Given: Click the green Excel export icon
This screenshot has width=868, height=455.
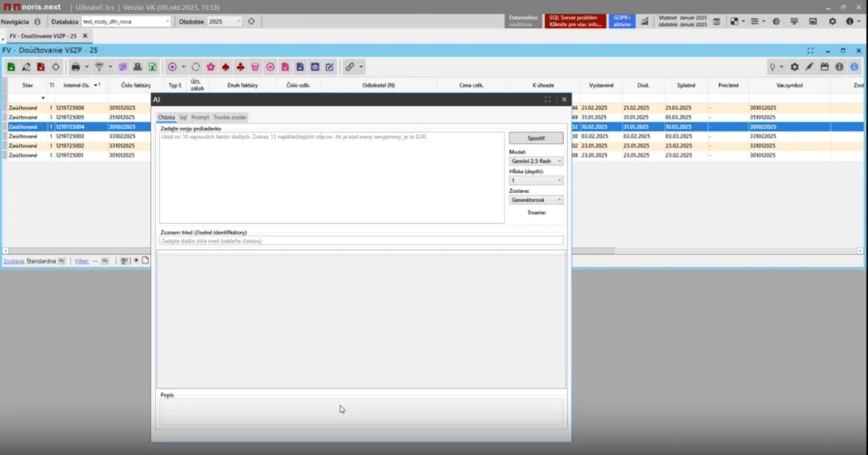Looking at the screenshot, I should (153, 67).
